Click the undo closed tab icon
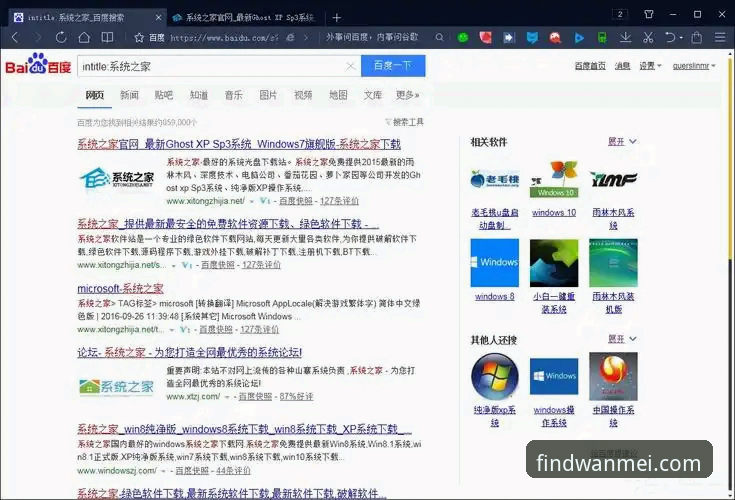 (x=670, y=37)
